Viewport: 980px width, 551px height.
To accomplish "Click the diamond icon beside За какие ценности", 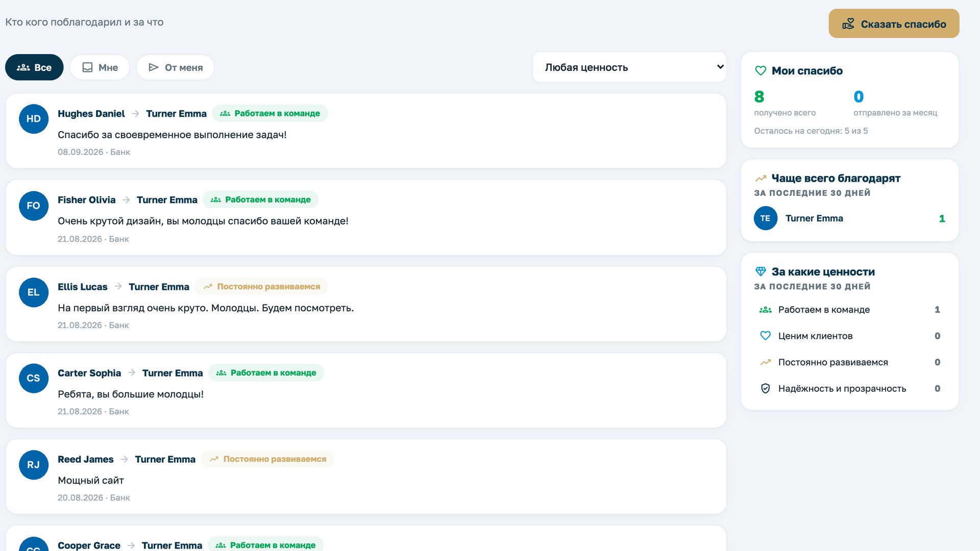I will [761, 271].
